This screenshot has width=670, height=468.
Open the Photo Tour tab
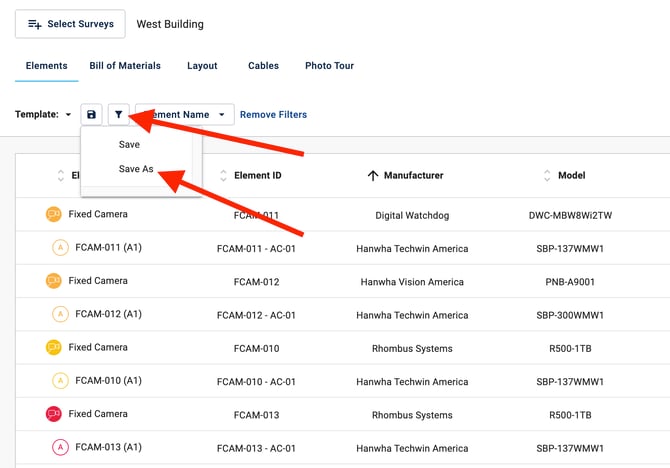click(329, 66)
